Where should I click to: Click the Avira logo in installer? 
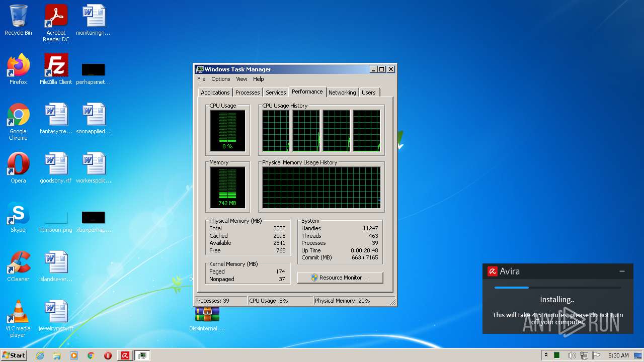pyautogui.click(x=492, y=271)
